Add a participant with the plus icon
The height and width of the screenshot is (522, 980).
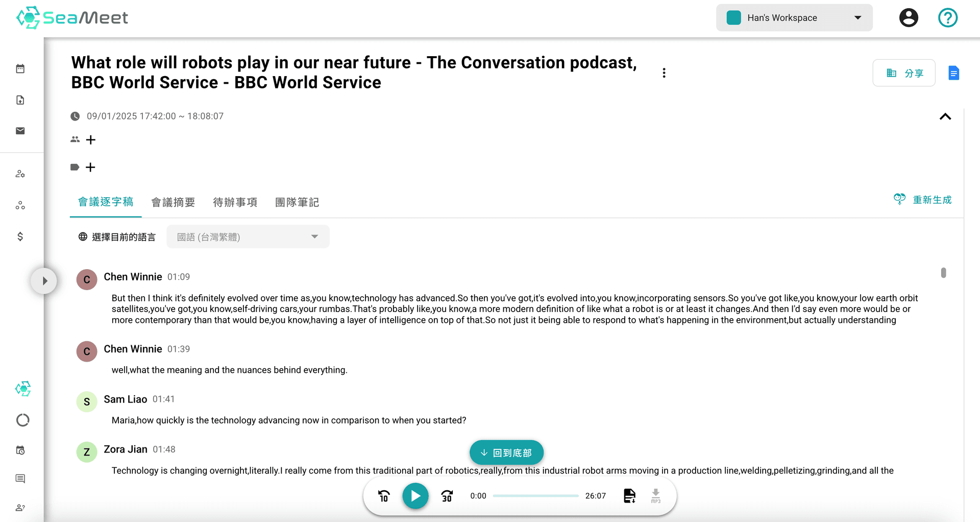coord(91,140)
